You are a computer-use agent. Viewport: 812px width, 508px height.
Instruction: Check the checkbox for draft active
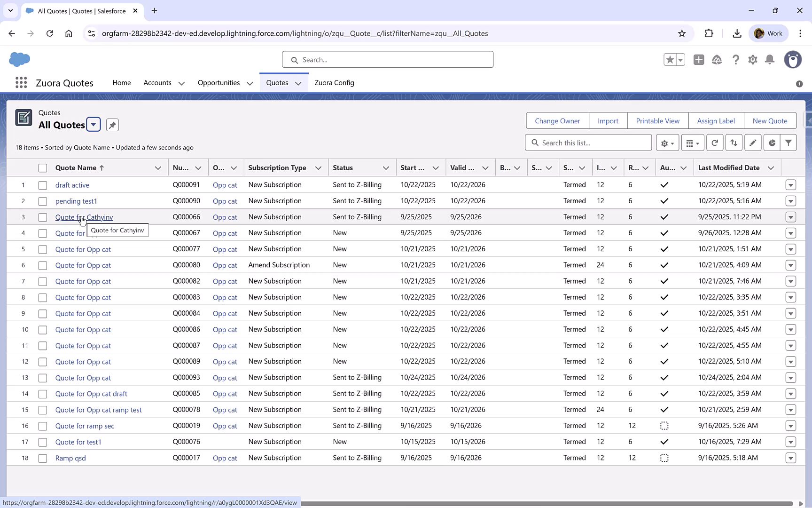point(43,184)
